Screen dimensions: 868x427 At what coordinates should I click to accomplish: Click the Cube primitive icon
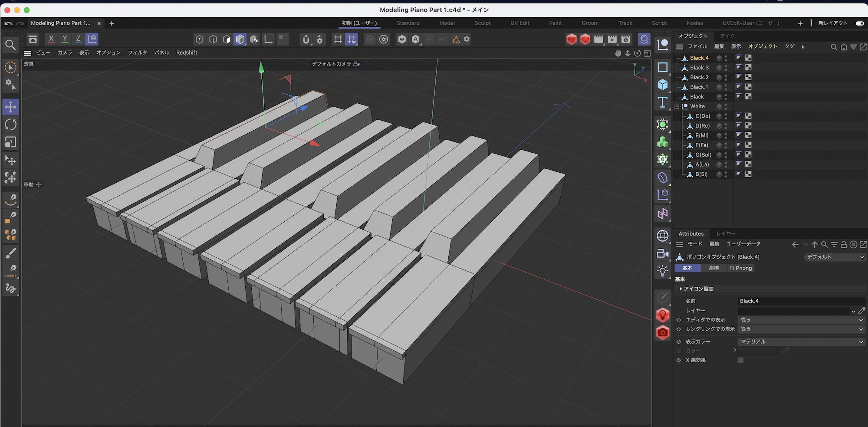(x=662, y=85)
